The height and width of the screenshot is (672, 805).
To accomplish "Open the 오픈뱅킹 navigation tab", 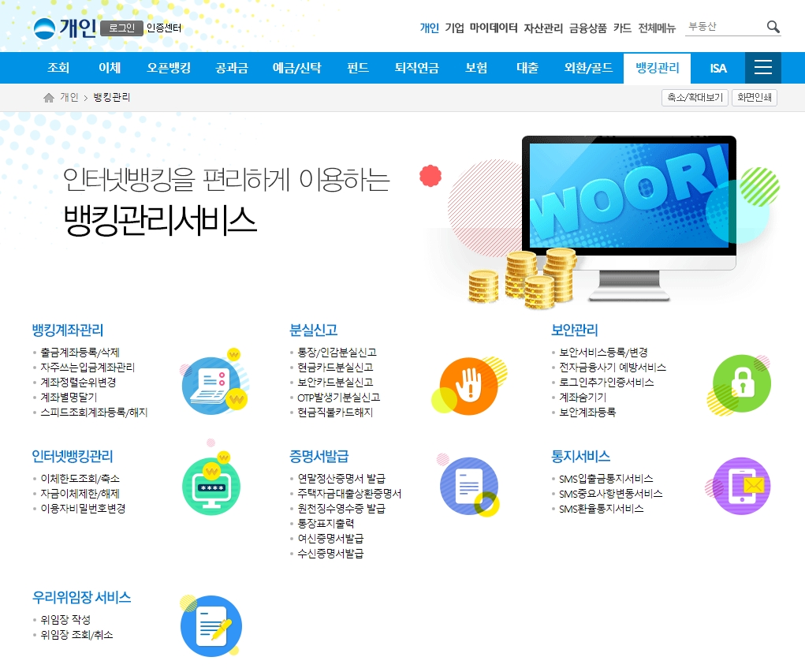I will 169,68.
